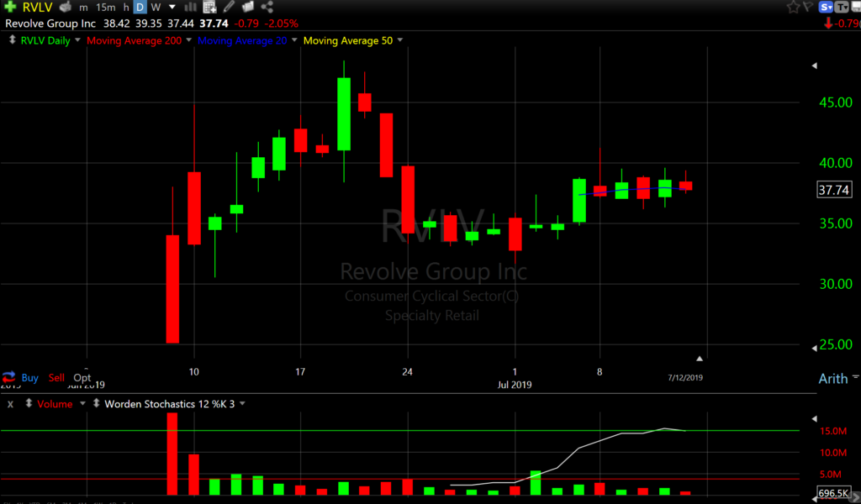This screenshot has width=861, height=504.
Task: Click the Moving Average 200 label
Action: click(134, 40)
